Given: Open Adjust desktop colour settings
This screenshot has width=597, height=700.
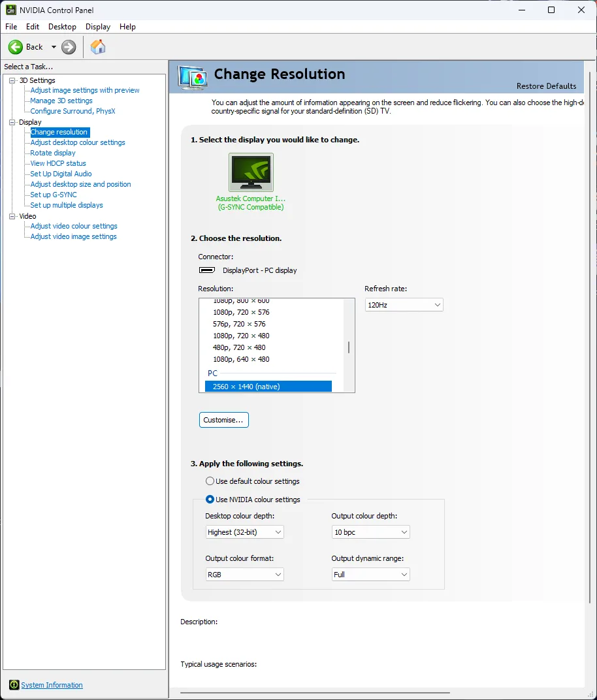Looking at the screenshot, I should (78, 142).
